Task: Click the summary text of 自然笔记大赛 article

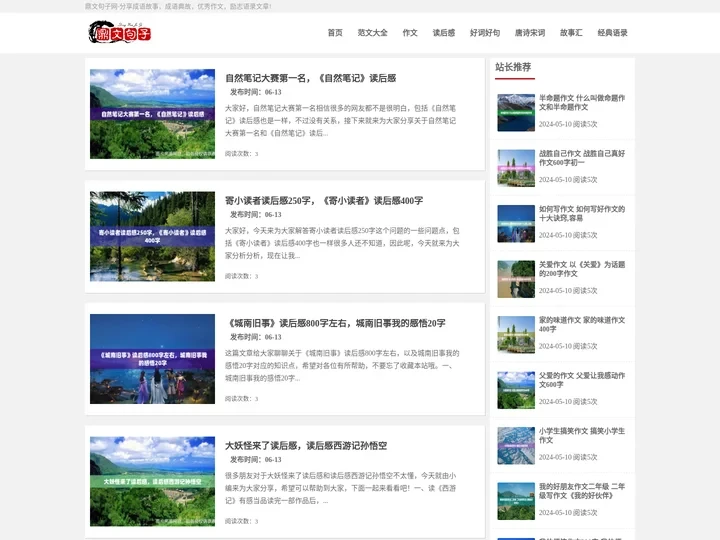Action: (x=341, y=121)
